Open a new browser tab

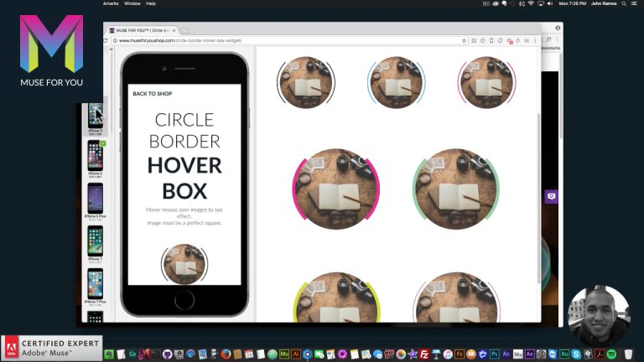click(184, 31)
